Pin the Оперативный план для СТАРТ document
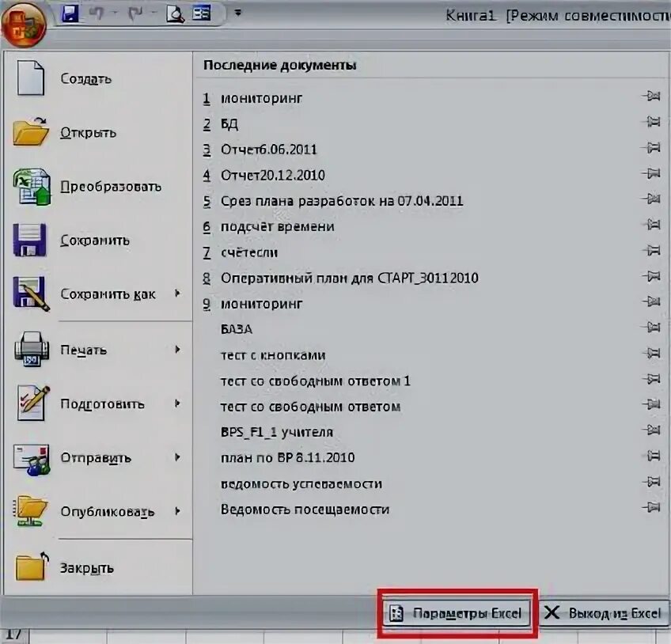Viewport: 671px width, 644px height. coord(652,276)
